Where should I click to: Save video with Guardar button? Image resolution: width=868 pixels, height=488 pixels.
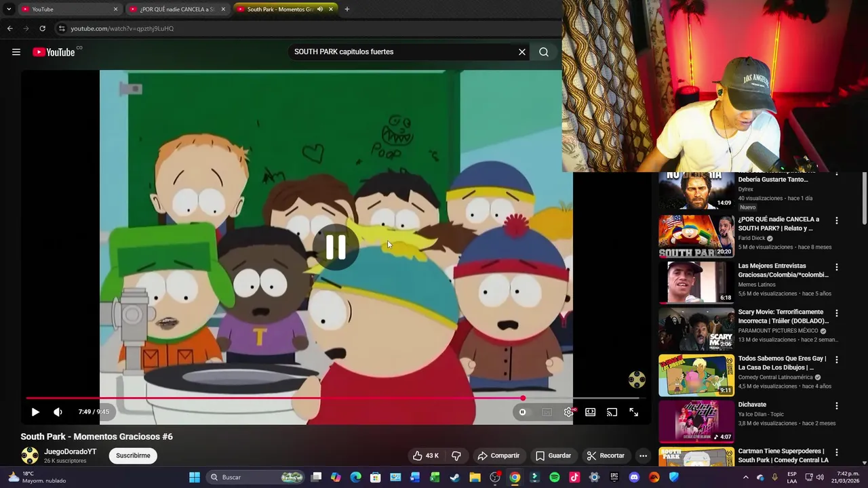coord(553,455)
